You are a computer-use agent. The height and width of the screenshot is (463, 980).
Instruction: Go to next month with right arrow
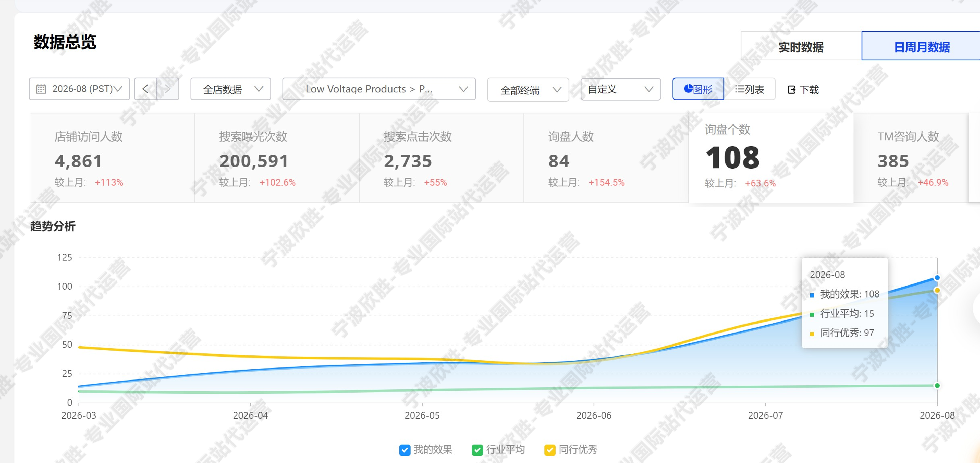coord(168,89)
